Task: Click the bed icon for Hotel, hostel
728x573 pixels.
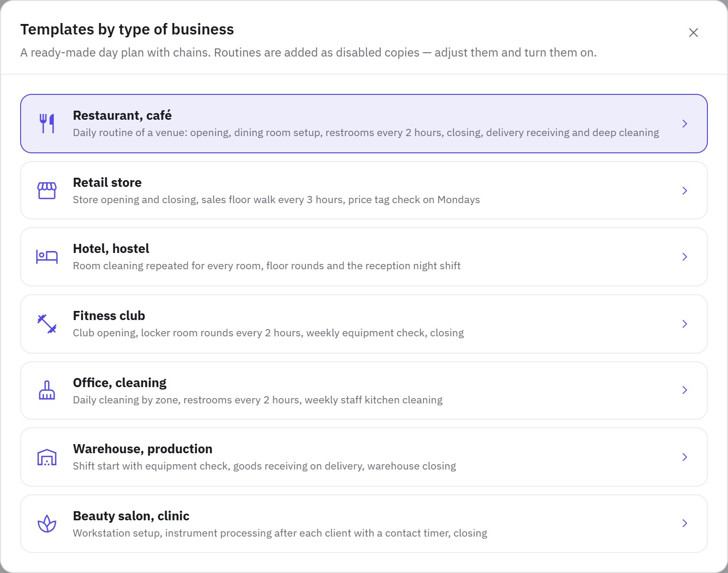Action: click(47, 257)
